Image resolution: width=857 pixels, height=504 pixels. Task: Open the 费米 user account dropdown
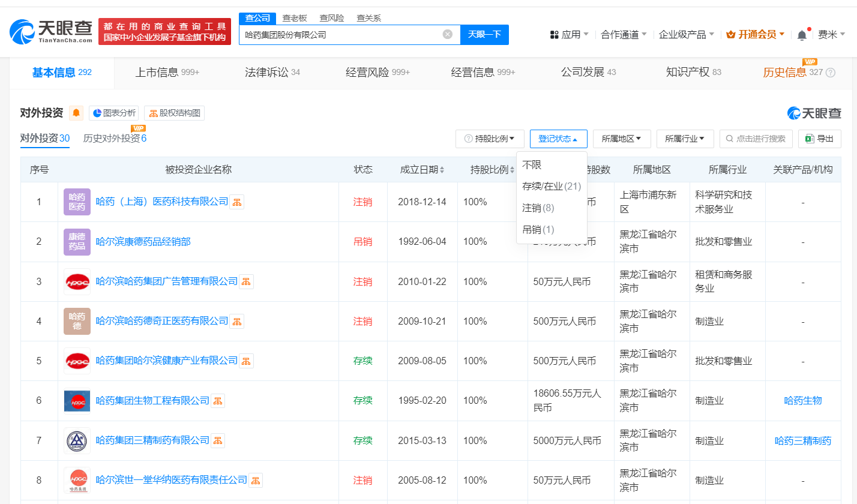(832, 35)
